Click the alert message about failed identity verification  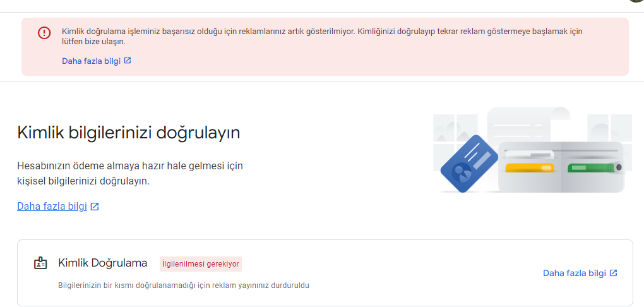[x=322, y=37]
